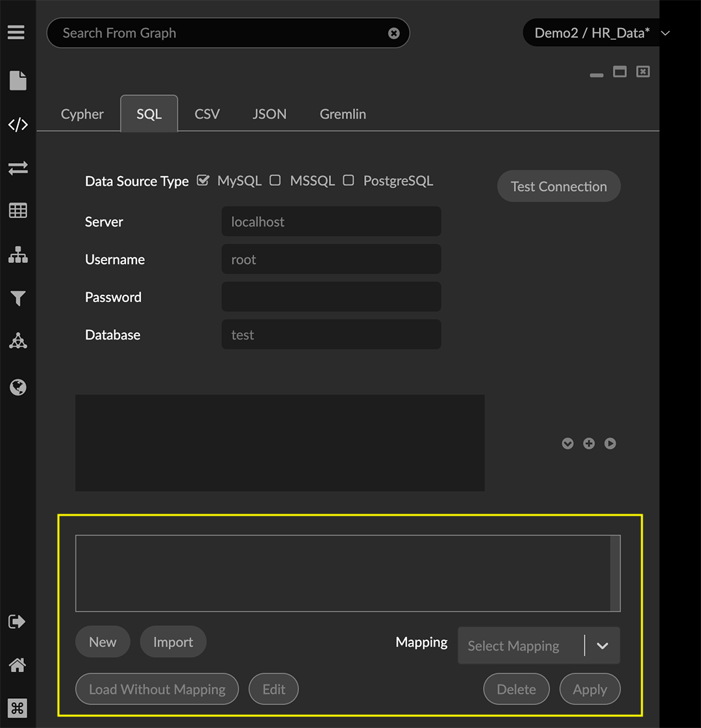Open the globe map icon
The image size is (701, 728).
[x=18, y=388]
